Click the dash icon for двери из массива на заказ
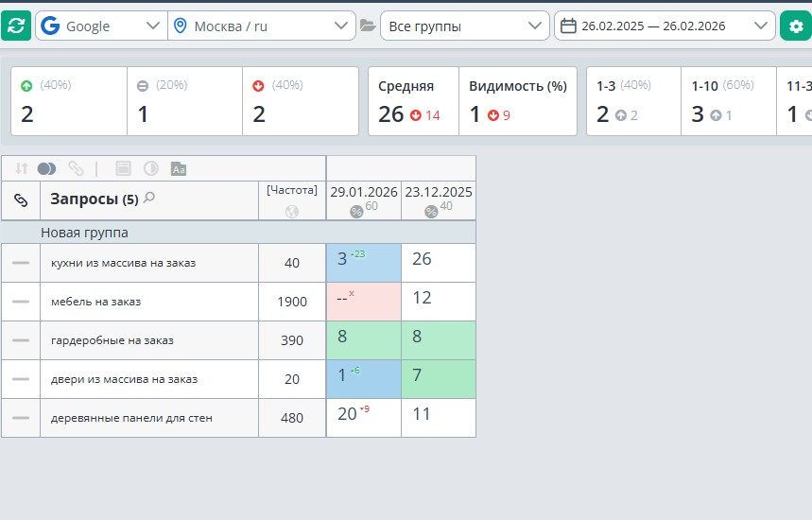The height and width of the screenshot is (520, 812). click(21, 379)
